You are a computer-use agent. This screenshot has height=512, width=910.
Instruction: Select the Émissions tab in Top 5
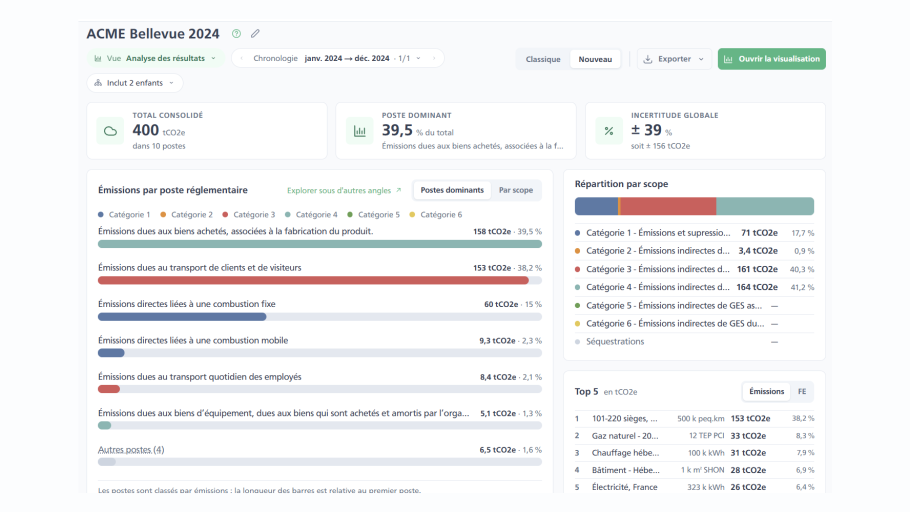coord(767,392)
